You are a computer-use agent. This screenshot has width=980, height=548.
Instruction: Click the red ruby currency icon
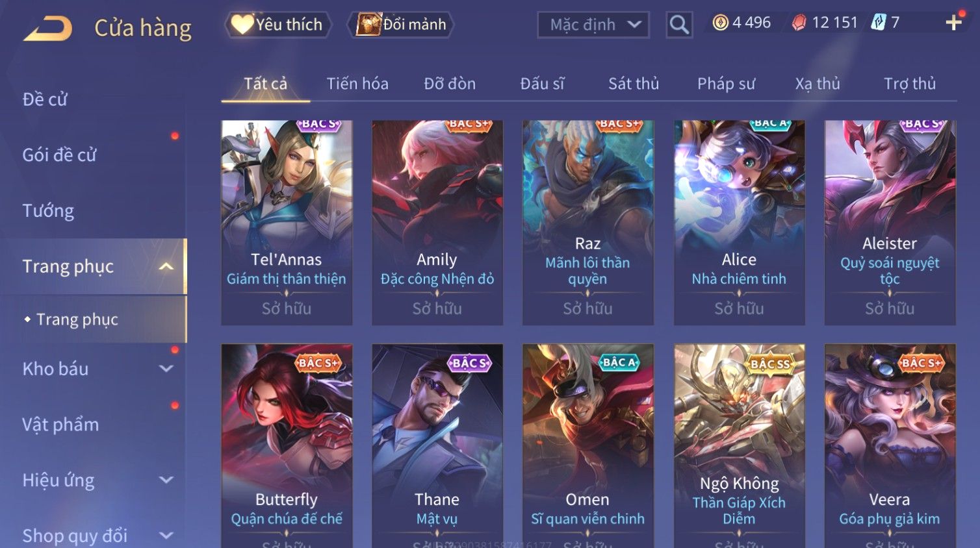click(x=799, y=23)
